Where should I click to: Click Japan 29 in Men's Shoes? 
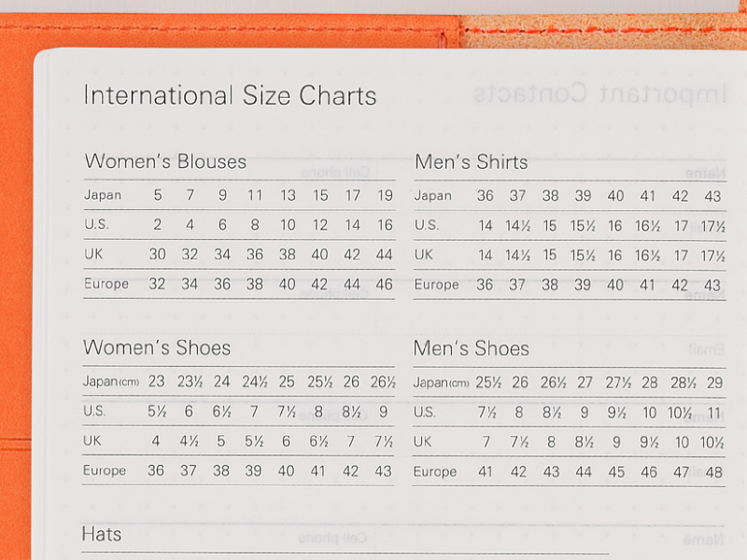tap(714, 383)
